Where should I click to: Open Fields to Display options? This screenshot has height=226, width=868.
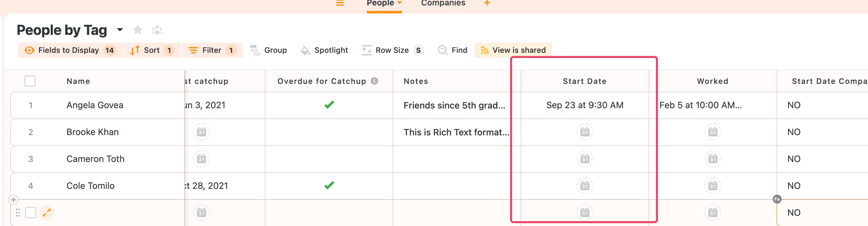pos(70,50)
